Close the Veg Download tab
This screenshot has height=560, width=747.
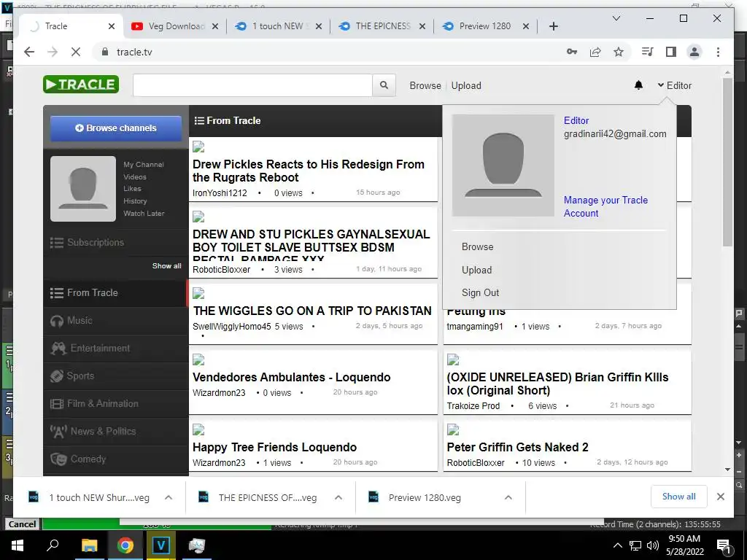click(215, 26)
